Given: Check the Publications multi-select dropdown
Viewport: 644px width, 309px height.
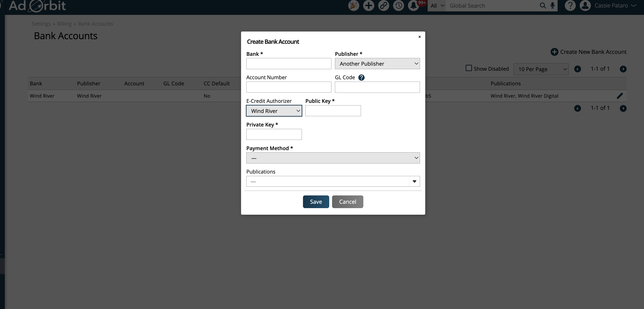Looking at the screenshot, I should click(x=333, y=181).
